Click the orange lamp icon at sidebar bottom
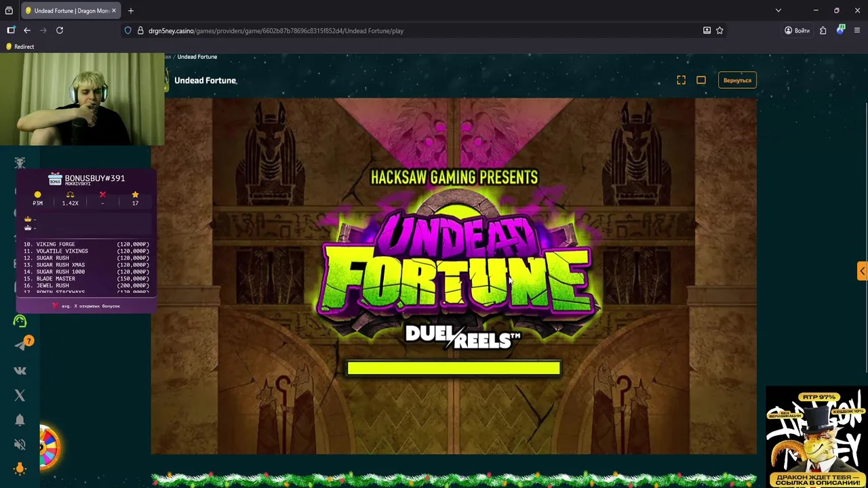 (20, 468)
